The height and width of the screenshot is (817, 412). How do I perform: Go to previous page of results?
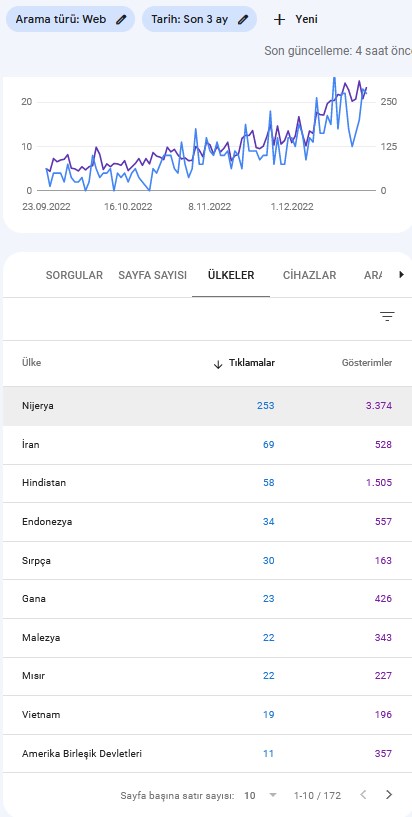click(x=364, y=795)
